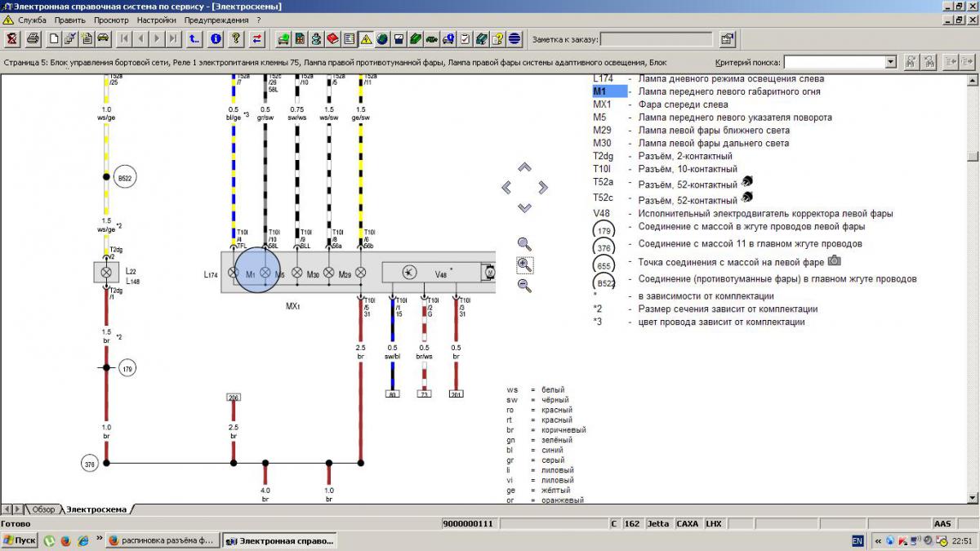The height and width of the screenshot is (551, 980).
Task: Click the link icon beside T52c connector
Action: (x=746, y=197)
